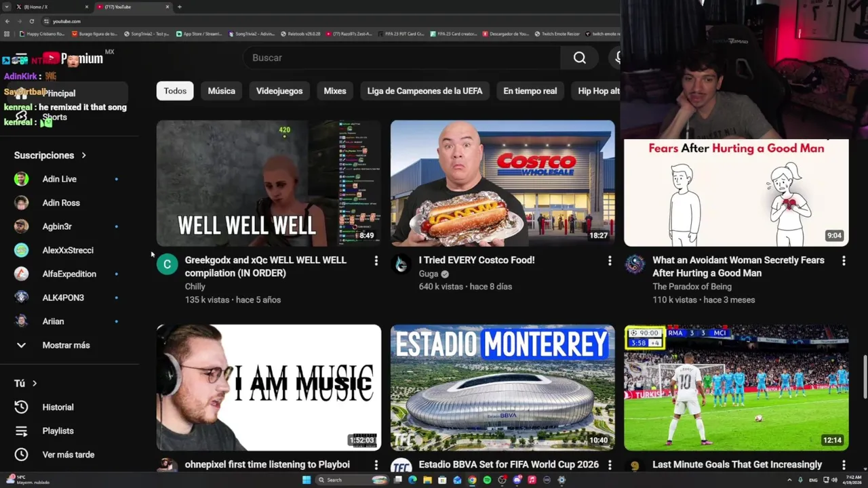
Task: Open Agbin3r channel avatar
Action: pyautogui.click(x=22, y=226)
